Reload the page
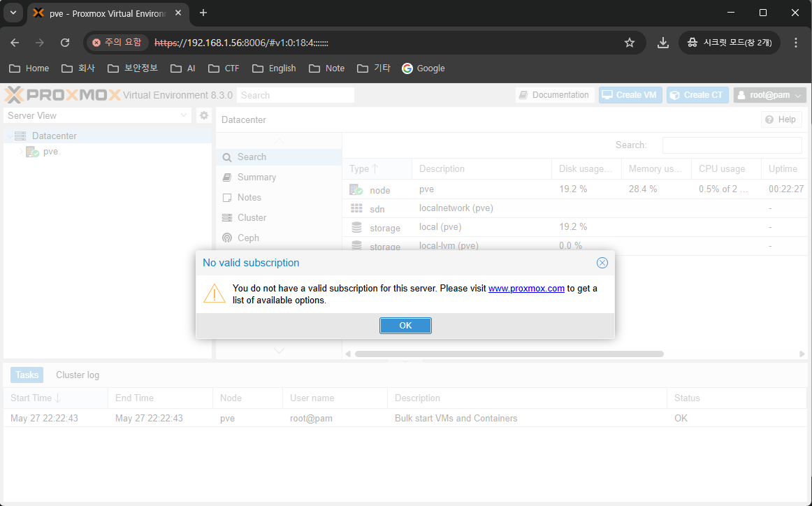Image resolution: width=812 pixels, height=506 pixels. click(x=65, y=43)
